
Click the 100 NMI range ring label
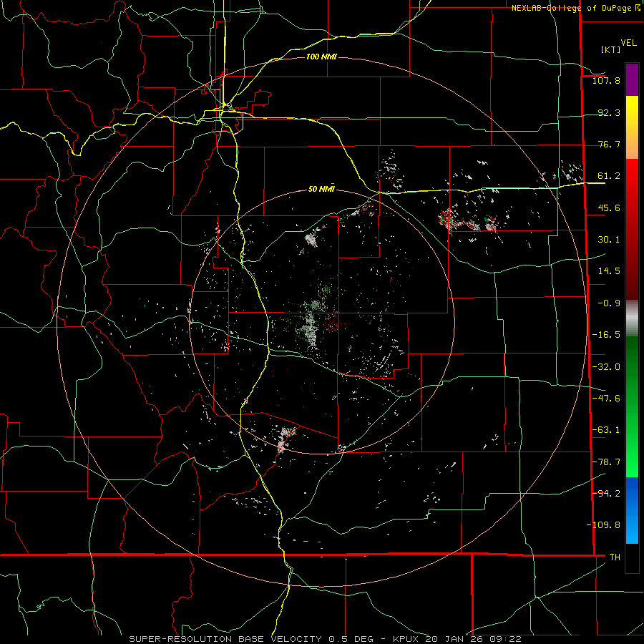(321, 57)
